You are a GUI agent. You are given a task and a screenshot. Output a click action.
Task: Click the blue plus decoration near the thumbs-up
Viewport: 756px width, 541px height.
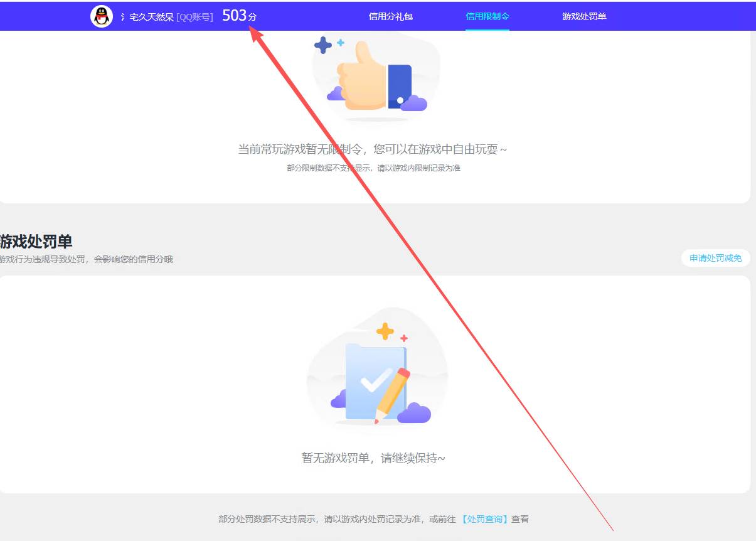tap(322, 44)
